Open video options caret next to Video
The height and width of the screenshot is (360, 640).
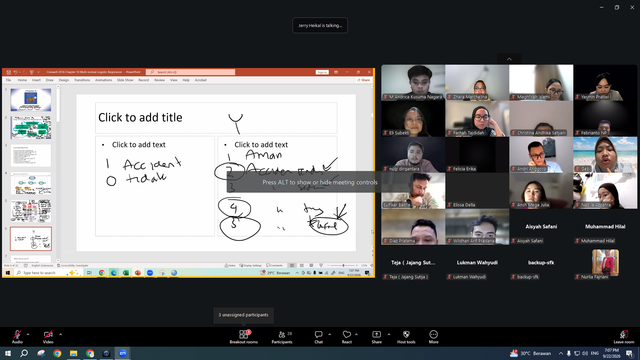click(60, 334)
